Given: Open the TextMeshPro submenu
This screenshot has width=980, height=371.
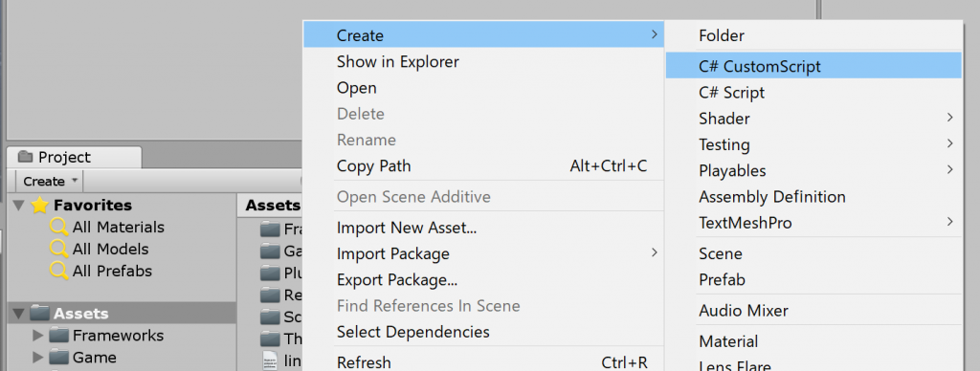Looking at the screenshot, I should point(813,223).
